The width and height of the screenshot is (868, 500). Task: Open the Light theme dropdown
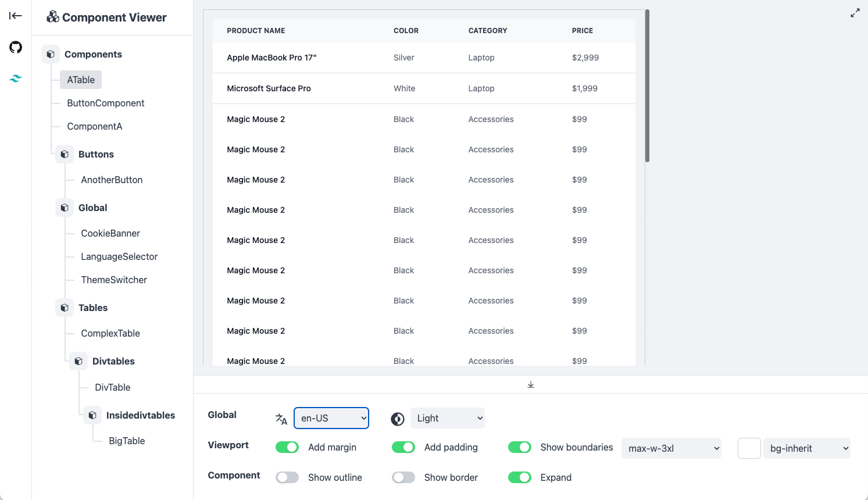pos(448,418)
